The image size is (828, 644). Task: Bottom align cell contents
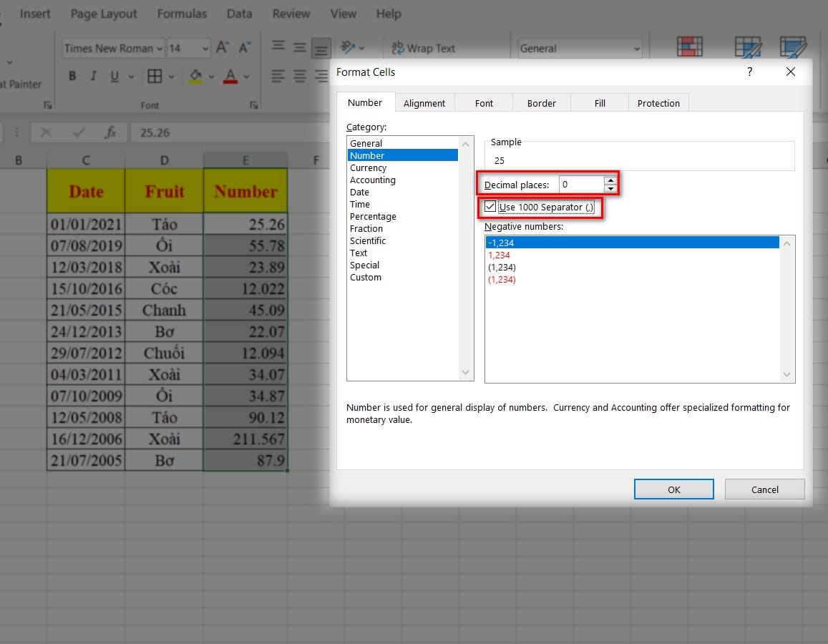[x=321, y=48]
